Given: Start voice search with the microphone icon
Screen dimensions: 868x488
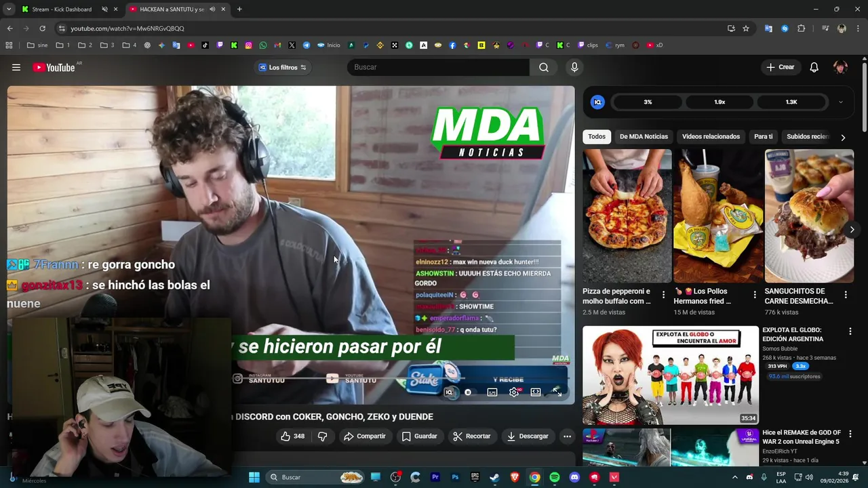Looking at the screenshot, I should tap(574, 67).
